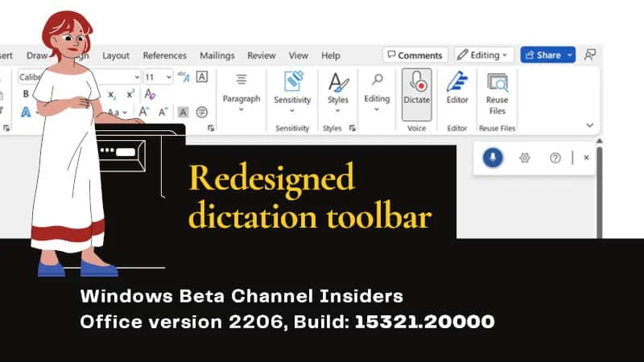Collapse the ribbon with chevron
Viewport: 644px width, 362px height.
[590, 125]
